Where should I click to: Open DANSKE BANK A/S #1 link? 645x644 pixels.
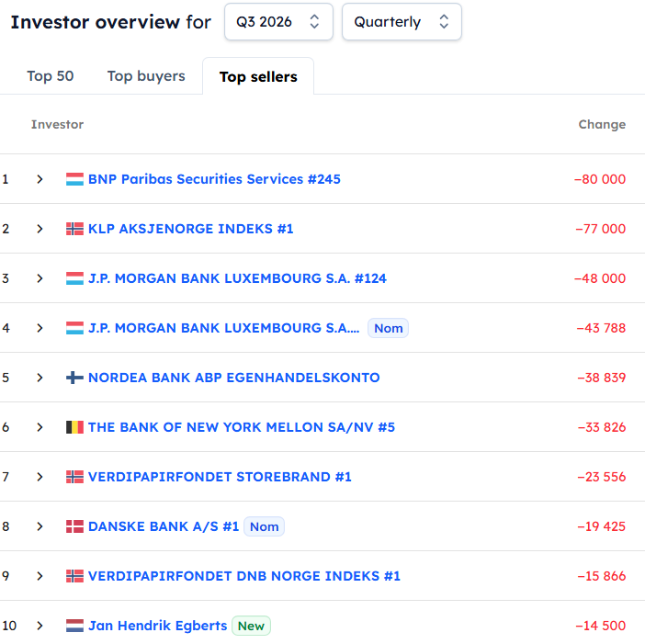pos(164,526)
